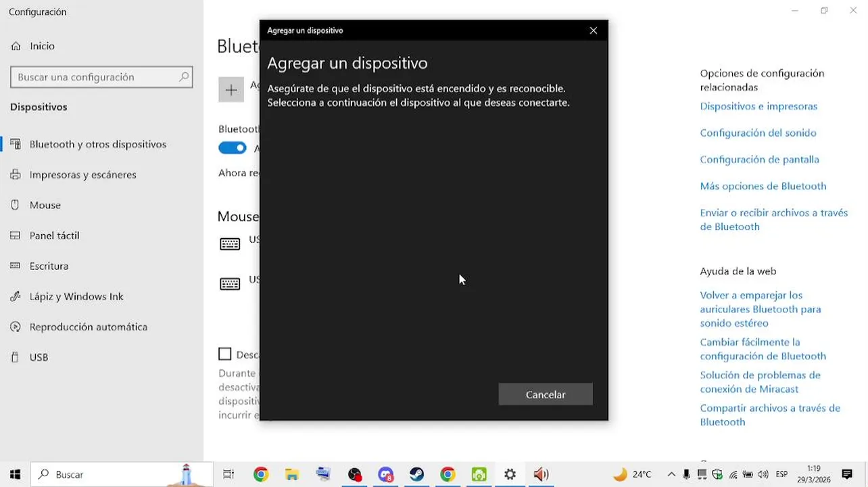Open the Mouse settings section
The width and height of the screenshot is (868, 487).
[x=45, y=205]
